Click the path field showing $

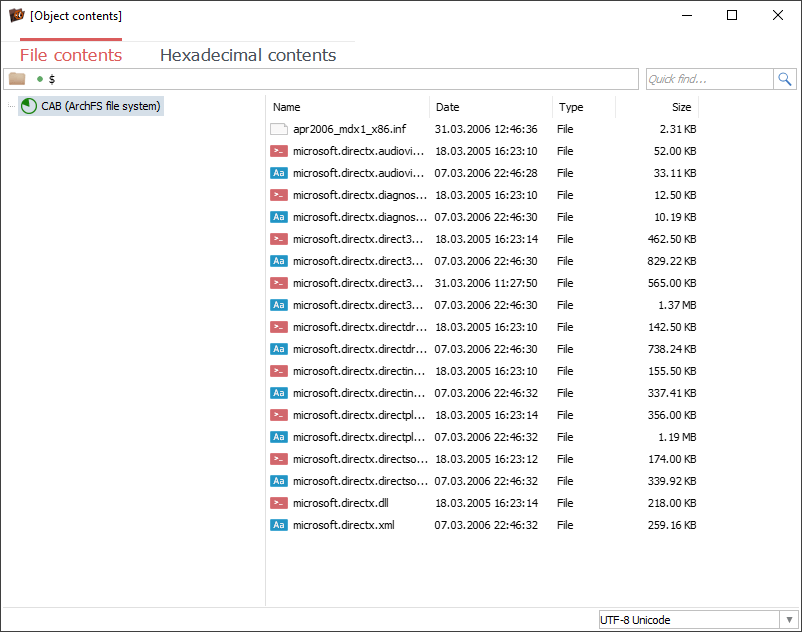tap(321, 79)
